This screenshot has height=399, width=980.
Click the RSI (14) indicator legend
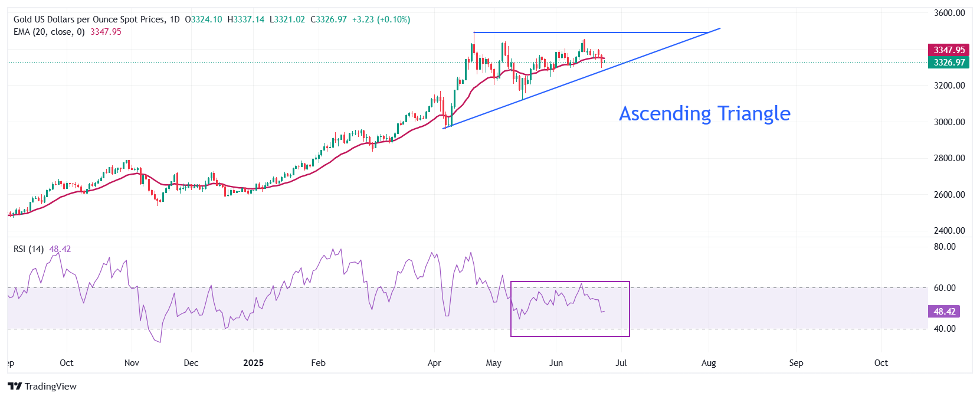click(28, 249)
